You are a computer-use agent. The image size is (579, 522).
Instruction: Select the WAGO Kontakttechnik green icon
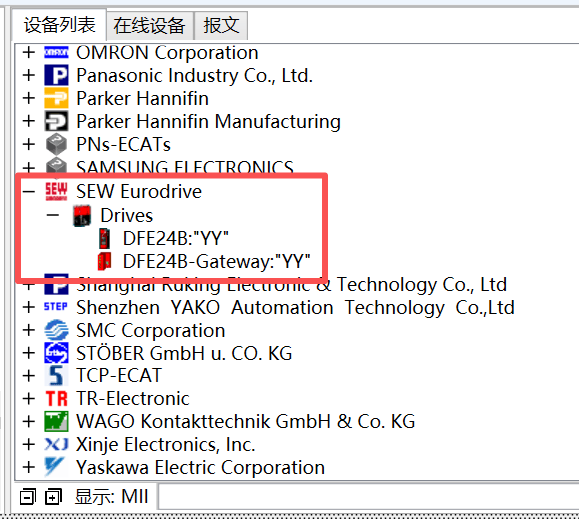(56, 421)
